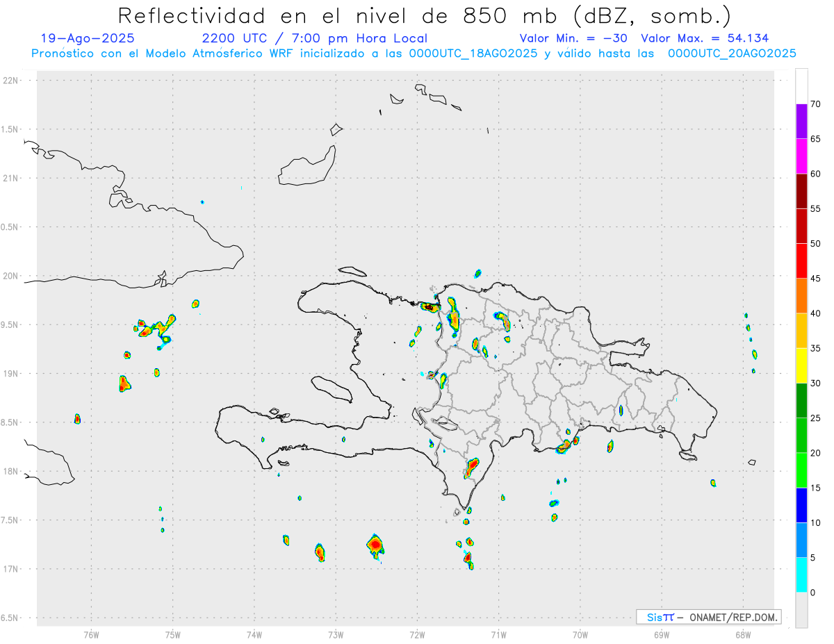Click the 'Valor Max. = 54.134' text
Image resolution: width=834 pixels, height=644 pixels.
(705, 38)
